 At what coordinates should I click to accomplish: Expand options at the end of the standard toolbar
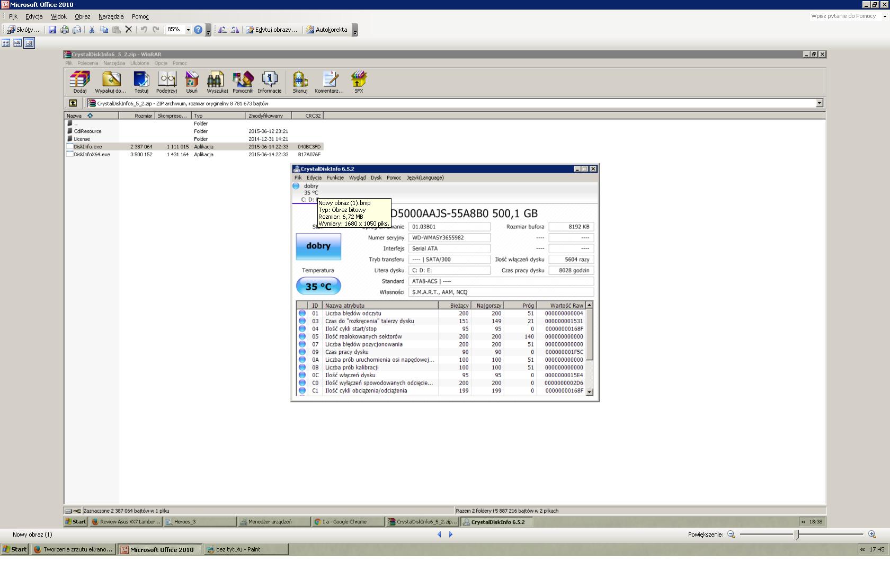click(x=208, y=30)
